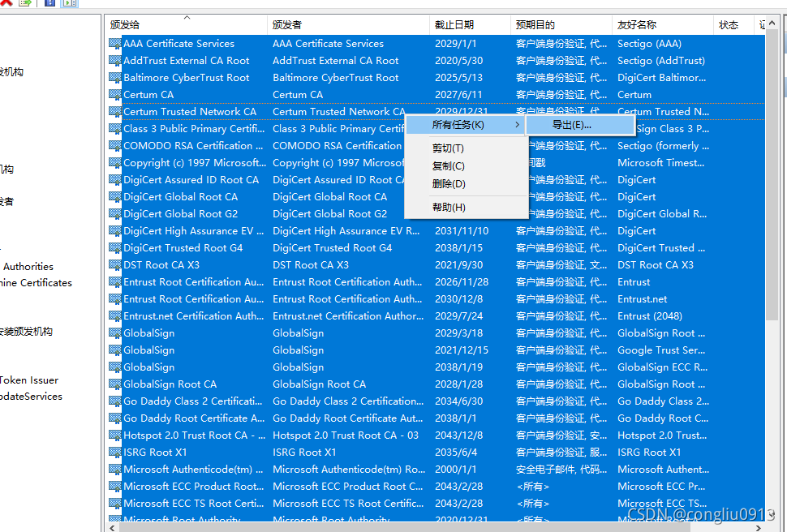Click the DigiCert Global Root CA name
787x532 pixels.
(x=180, y=197)
